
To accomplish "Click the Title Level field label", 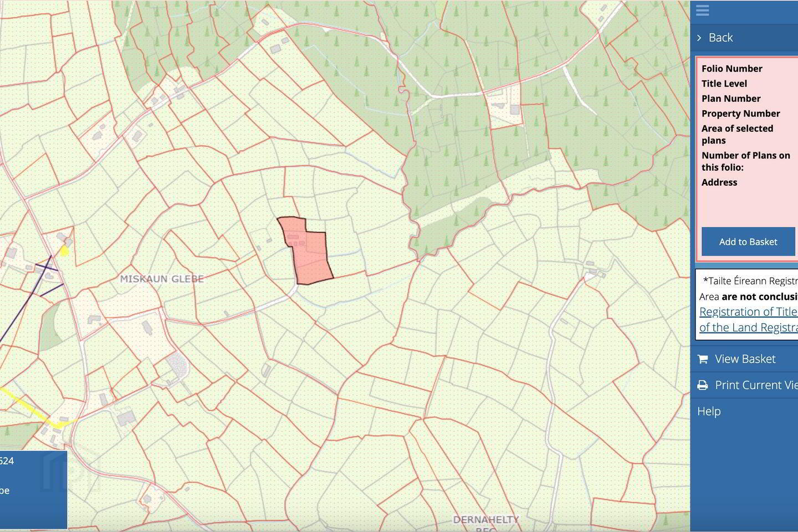I will point(724,84).
